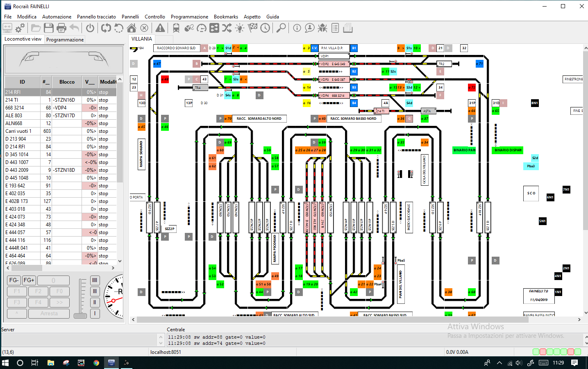Switch to the Programmazione tab
The image size is (588, 369).
coord(65,40)
